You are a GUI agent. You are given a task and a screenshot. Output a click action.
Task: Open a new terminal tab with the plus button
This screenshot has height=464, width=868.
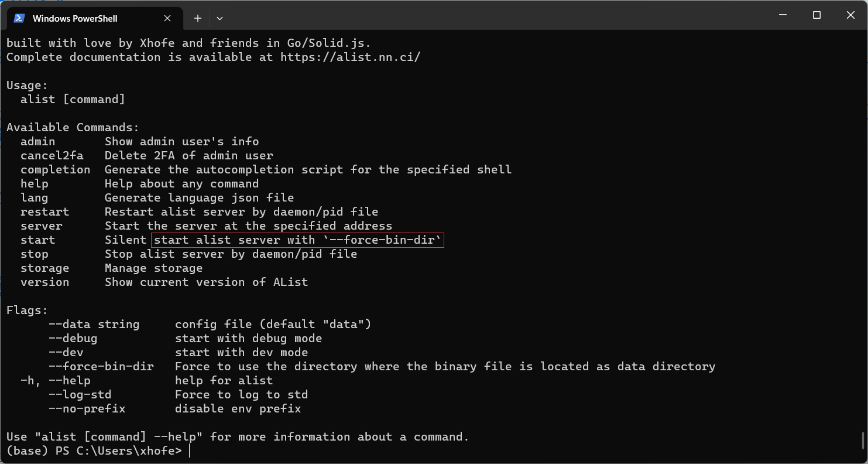(197, 18)
